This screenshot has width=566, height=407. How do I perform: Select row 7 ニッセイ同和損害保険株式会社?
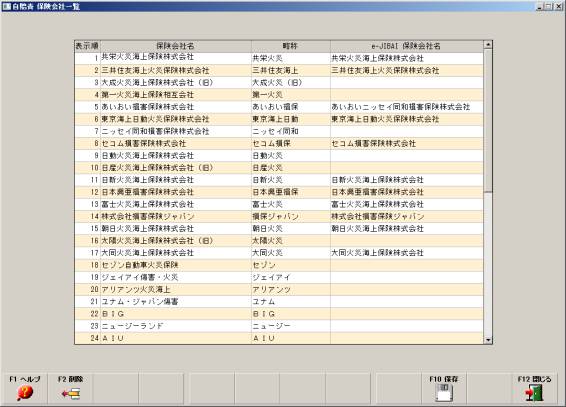(175, 131)
